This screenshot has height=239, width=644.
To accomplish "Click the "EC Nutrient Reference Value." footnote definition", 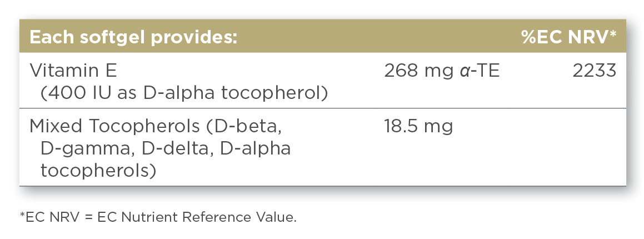I will click(197, 217).
